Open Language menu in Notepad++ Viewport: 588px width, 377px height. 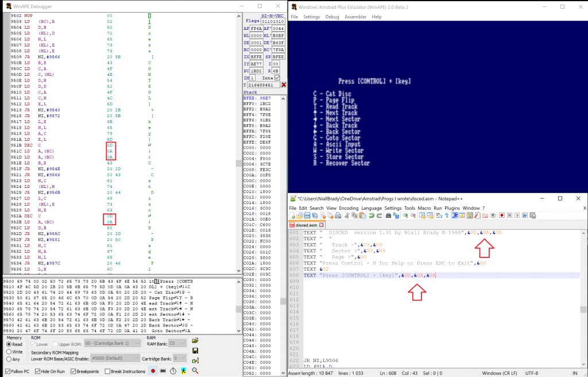pyautogui.click(x=372, y=208)
